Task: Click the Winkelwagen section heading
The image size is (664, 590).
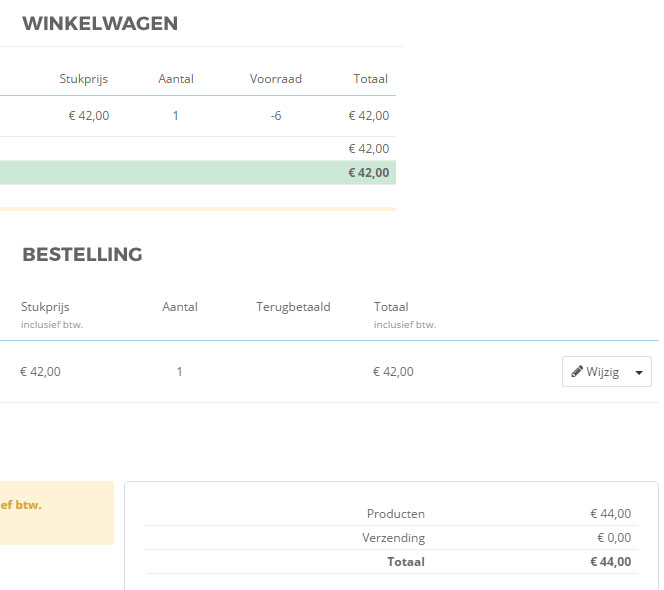Action: [x=100, y=24]
